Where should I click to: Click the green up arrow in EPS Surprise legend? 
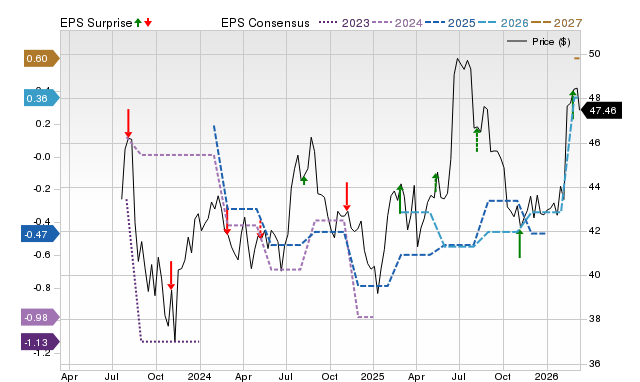tap(138, 23)
